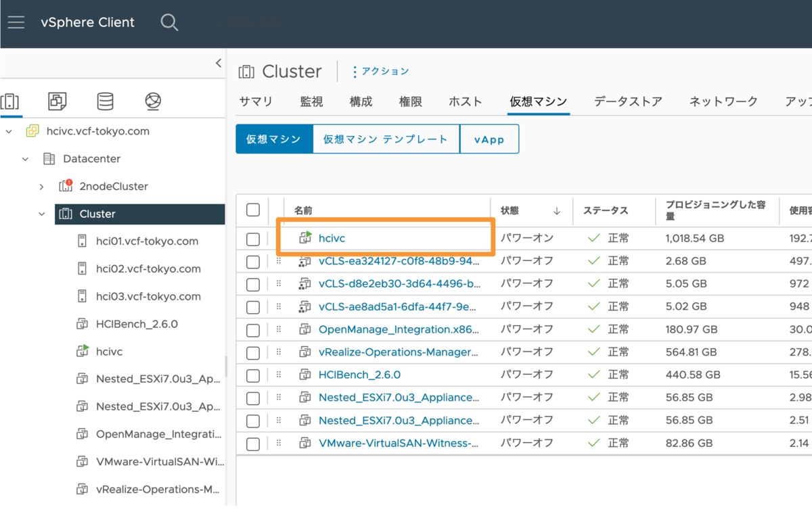Screen dimensions: 812x522
Task: Expand the 2nodeCluster tree node
Action: tap(42, 187)
